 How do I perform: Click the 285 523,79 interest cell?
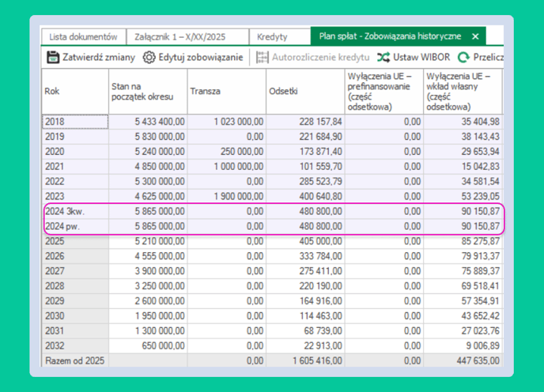(305, 182)
